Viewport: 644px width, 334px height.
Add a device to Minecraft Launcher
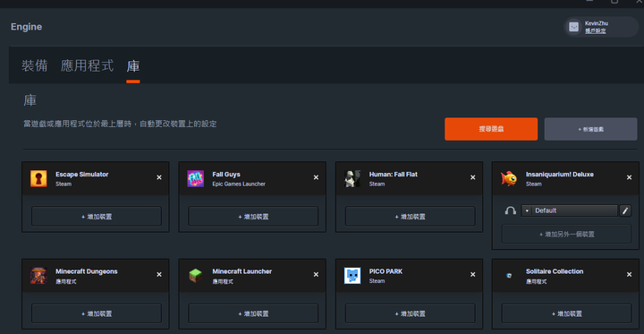(x=253, y=313)
